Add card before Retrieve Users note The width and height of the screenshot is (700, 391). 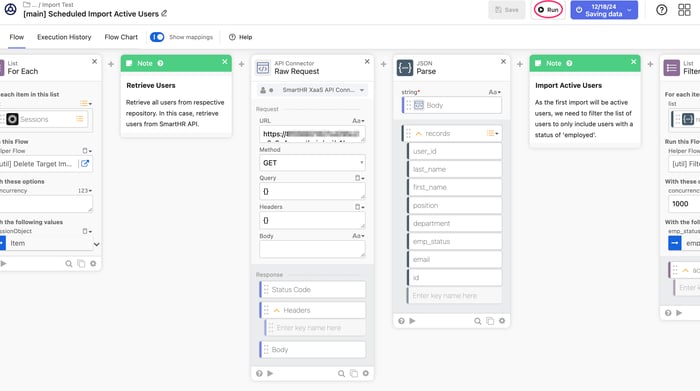(x=111, y=64)
